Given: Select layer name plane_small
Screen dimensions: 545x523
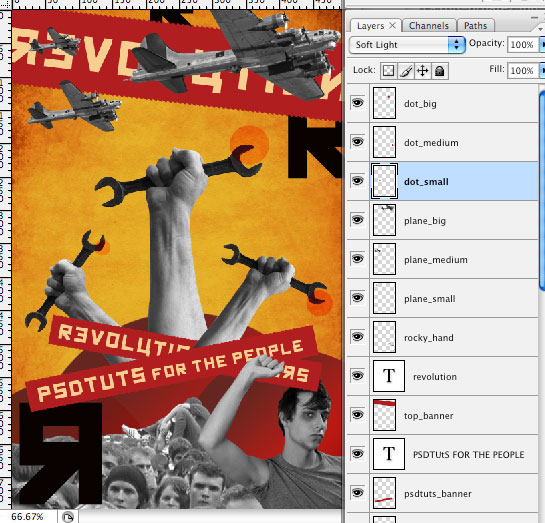Looking at the screenshot, I should coord(430,299).
